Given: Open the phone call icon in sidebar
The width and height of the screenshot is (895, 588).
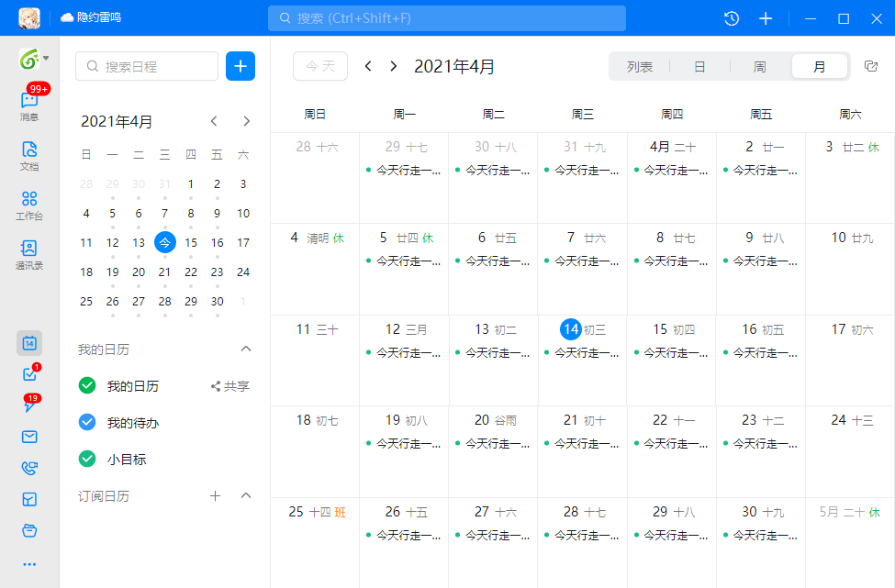Looking at the screenshot, I should click(28, 468).
